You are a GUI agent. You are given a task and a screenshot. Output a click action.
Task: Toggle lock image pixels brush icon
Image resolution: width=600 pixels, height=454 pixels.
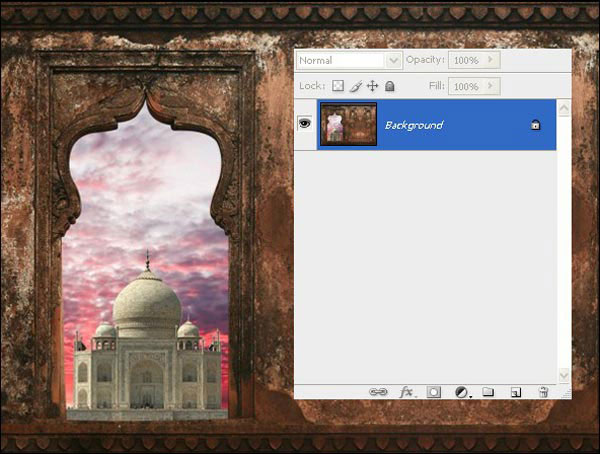(355, 87)
